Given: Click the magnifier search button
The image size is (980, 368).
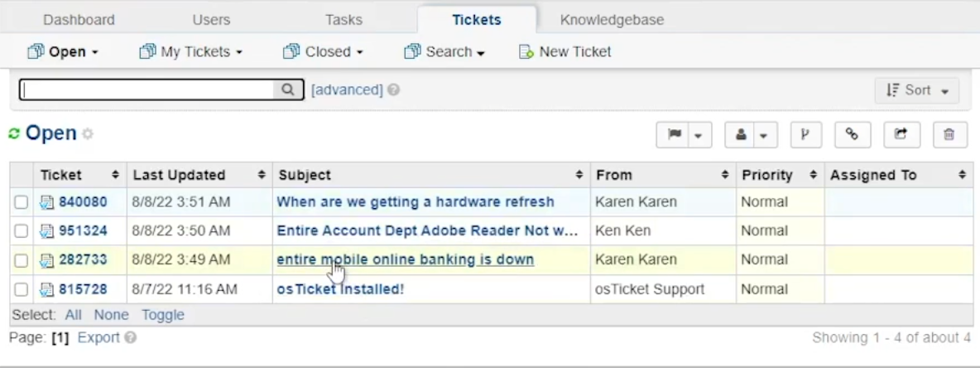Looking at the screenshot, I should click(x=287, y=90).
